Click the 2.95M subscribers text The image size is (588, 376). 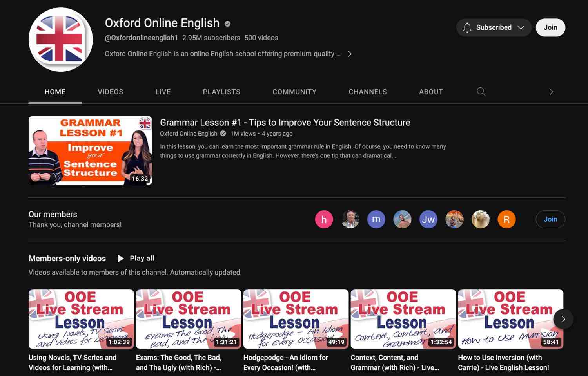pyautogui.click(x=211, y=38)
